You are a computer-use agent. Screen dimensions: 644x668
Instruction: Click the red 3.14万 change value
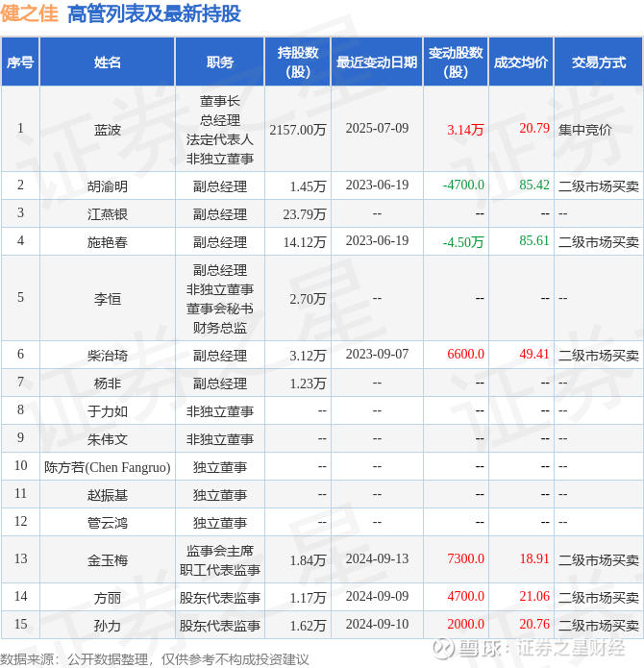tap(465, 130)
